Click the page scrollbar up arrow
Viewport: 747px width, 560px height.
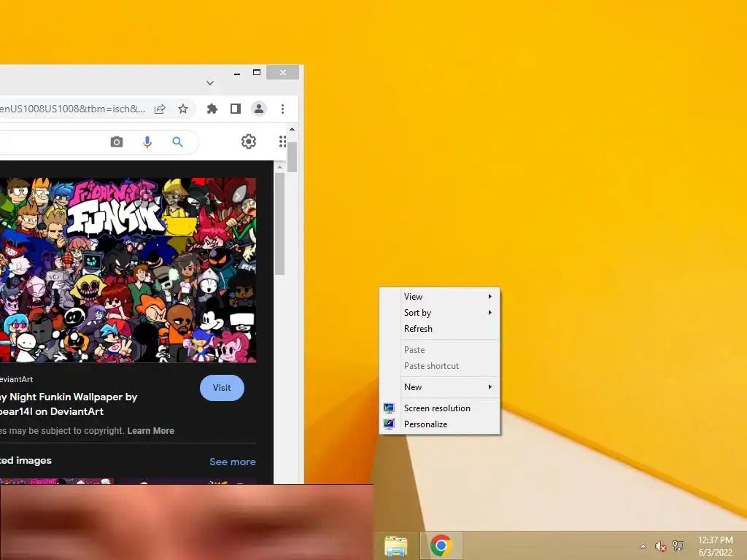pos(292,129)
